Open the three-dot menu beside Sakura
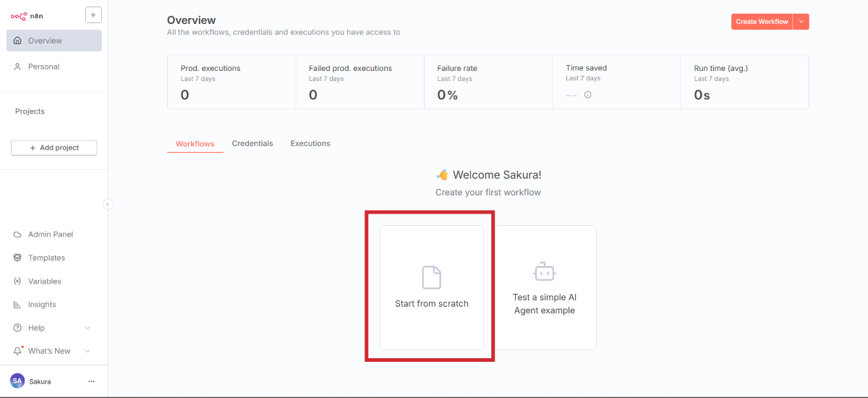This screenshot has width=868, height=398. [91, 381]
